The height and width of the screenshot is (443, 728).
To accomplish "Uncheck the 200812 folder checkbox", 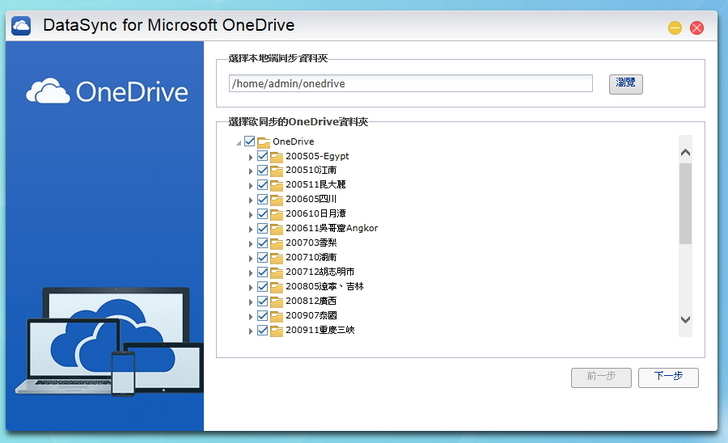I will [262, 301].
